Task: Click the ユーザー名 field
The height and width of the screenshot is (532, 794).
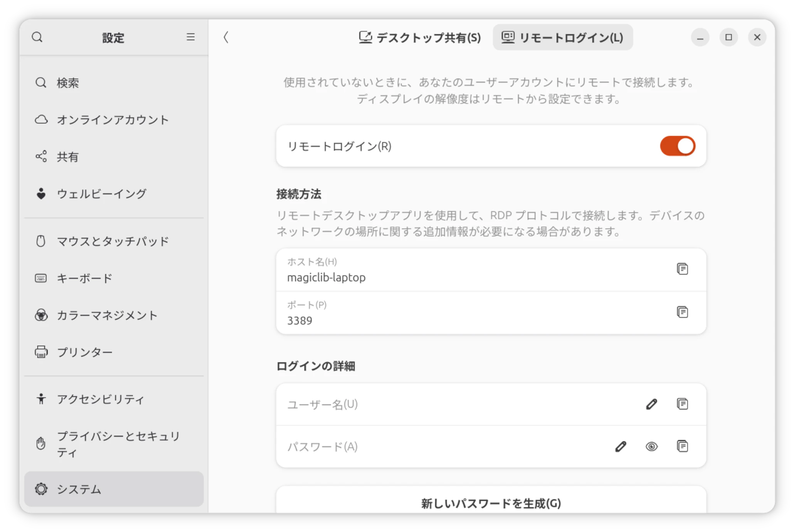Action: (491, 404)
